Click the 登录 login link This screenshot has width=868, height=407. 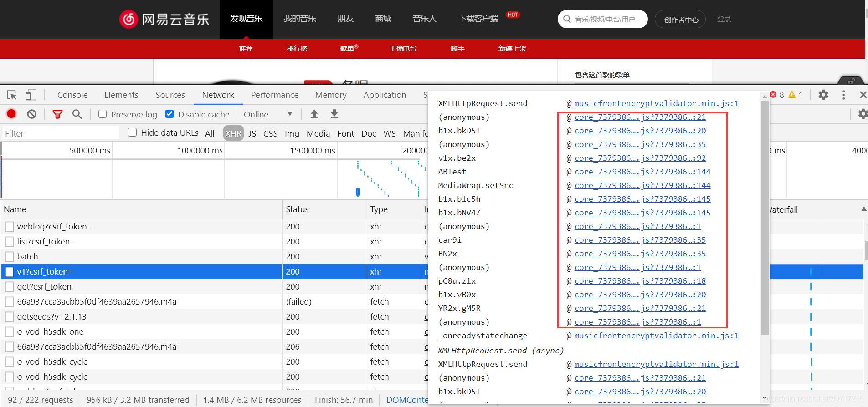724,19
